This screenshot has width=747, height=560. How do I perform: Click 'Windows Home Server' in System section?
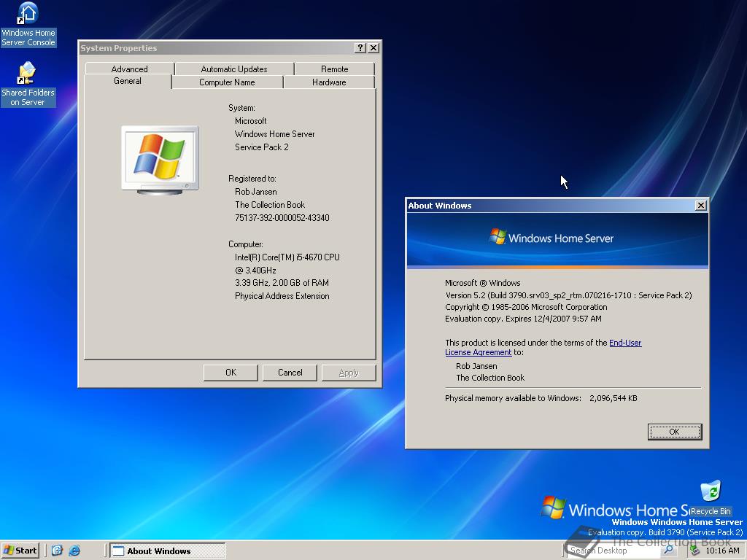click(274, 134)
